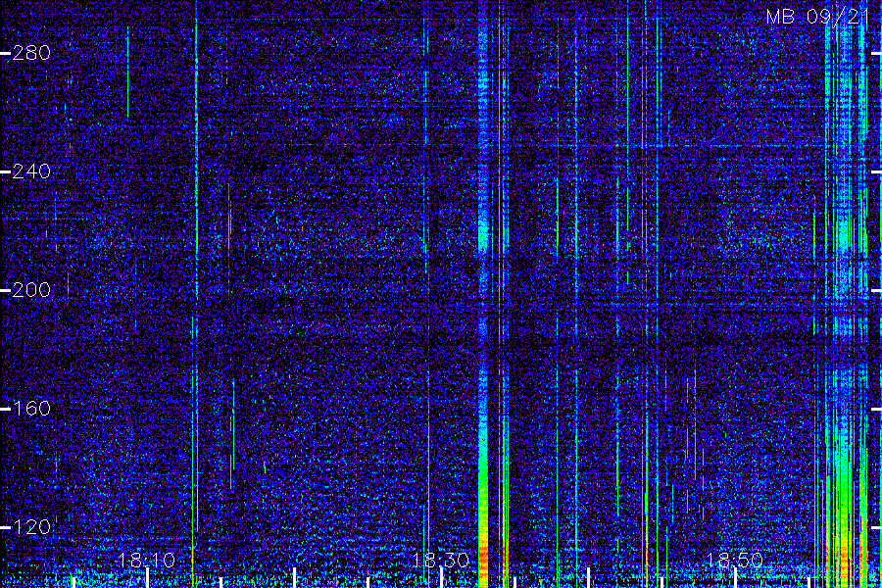
Task: Click the MB 09/21 date stamp
Action: (x=818, y=17)
